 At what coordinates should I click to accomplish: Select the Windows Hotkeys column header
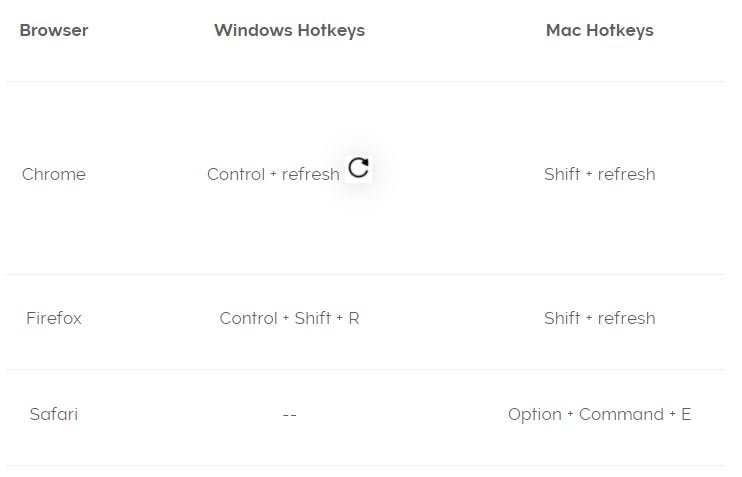coord(290,30)
